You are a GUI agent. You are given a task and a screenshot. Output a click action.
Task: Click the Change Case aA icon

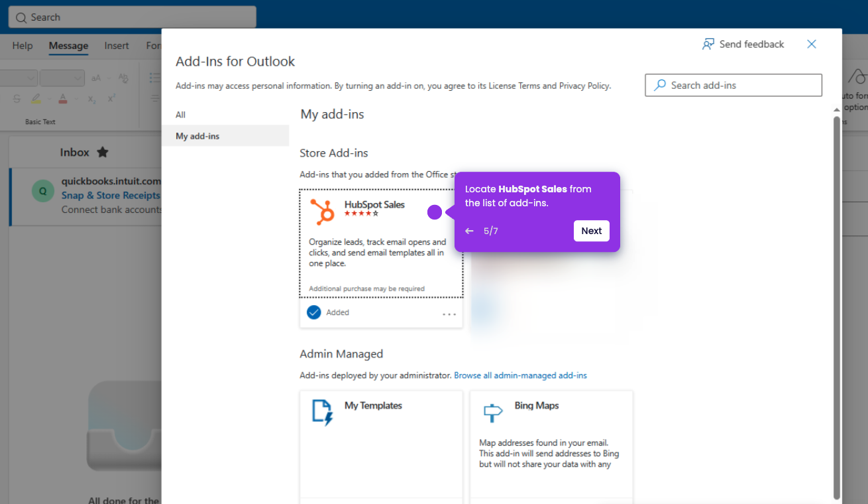[96, 78]
